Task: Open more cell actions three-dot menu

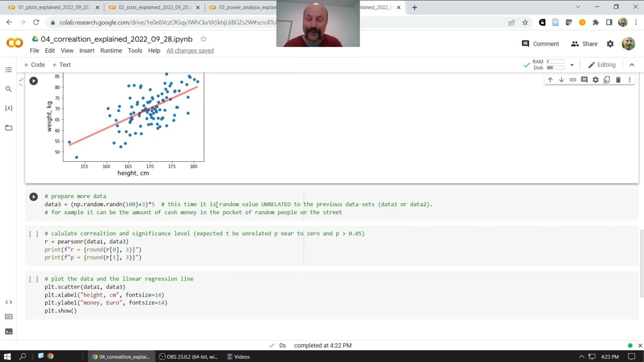Action: coord(629,80)
